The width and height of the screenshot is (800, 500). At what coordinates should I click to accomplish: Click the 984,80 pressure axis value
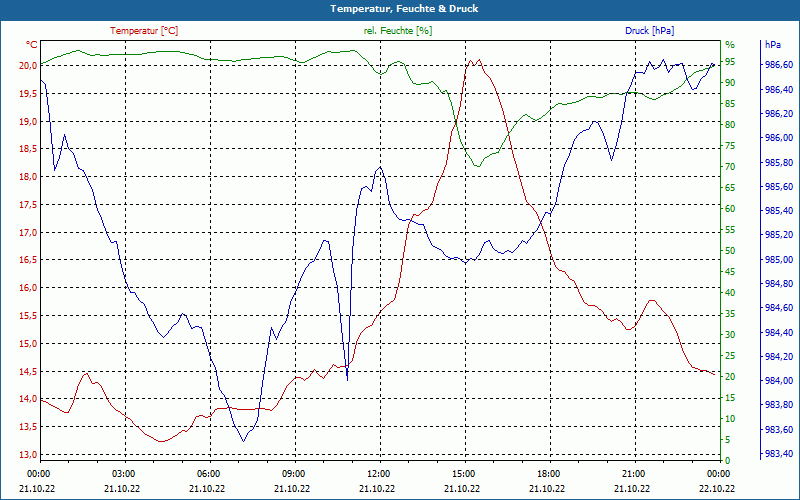pos(779,284)
